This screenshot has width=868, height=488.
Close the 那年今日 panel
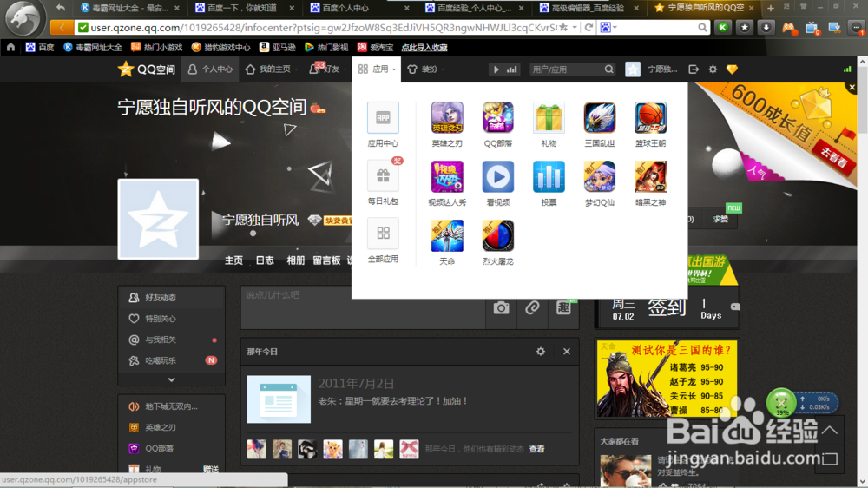coord(566,351)
